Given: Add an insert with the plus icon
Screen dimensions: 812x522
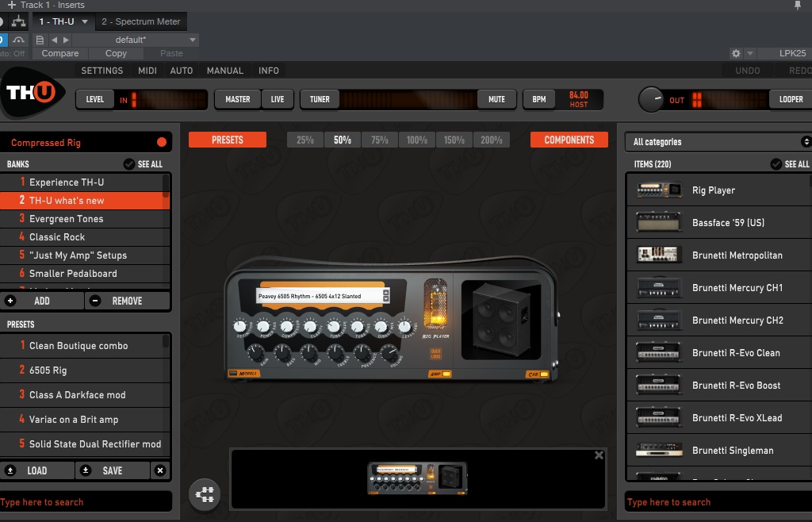Looking at the screenshot, I should [x=11, y=5].
